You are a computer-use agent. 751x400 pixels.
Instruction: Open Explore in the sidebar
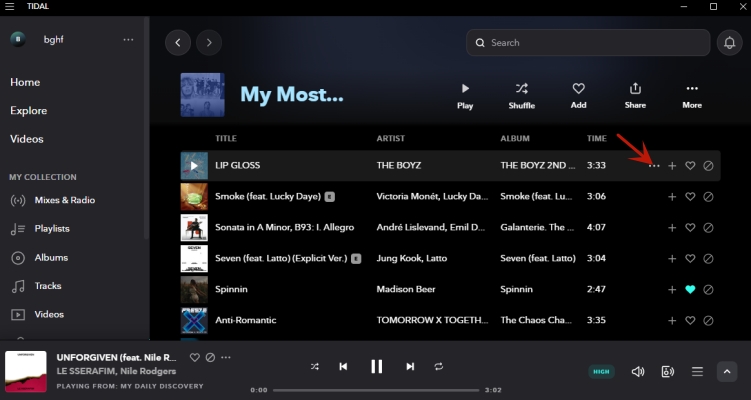click(29, 111)
